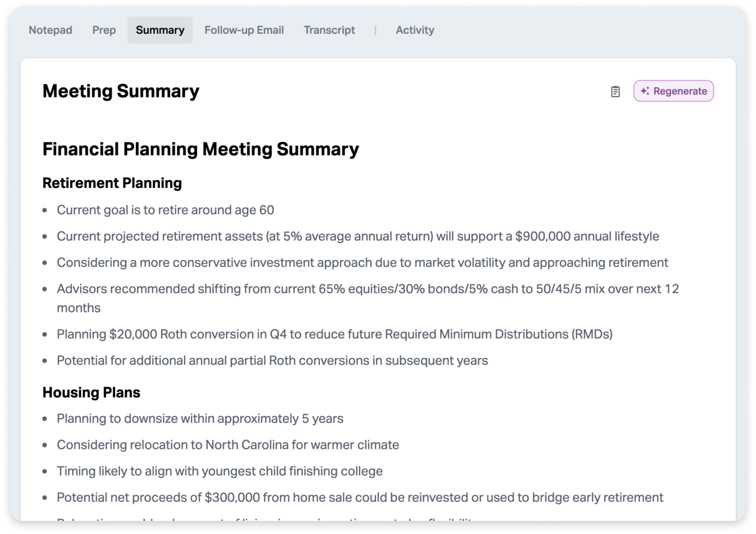This screenshot has width=756, height=534.
Task: Click the bullet about conservative investment approach
Action: 362,263
